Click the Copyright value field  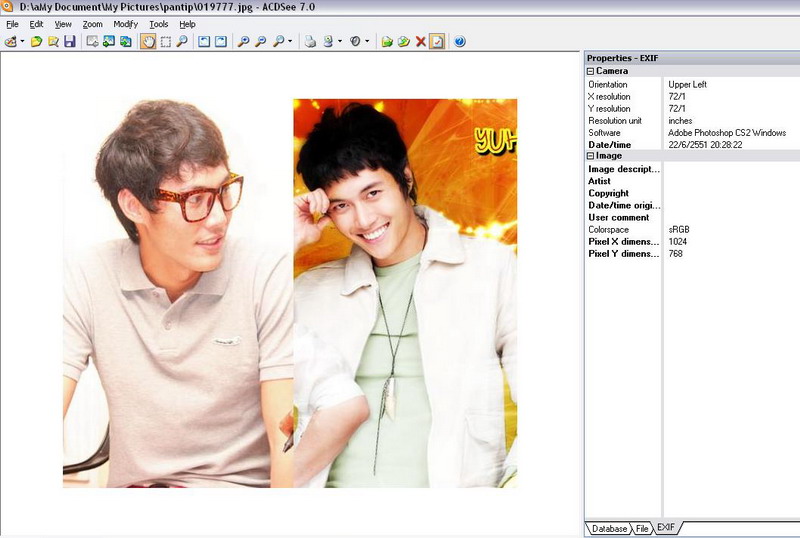tap(731, 193)
